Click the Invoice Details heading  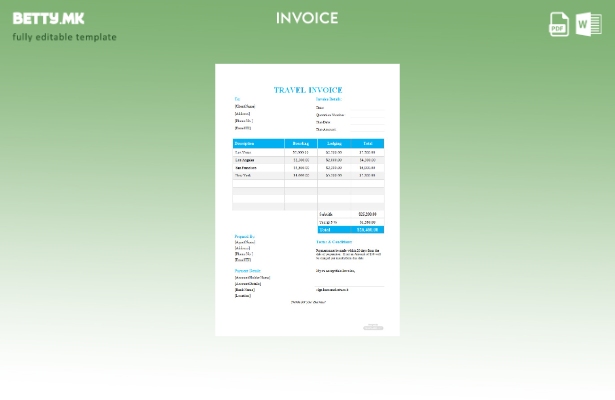(329, 100)
